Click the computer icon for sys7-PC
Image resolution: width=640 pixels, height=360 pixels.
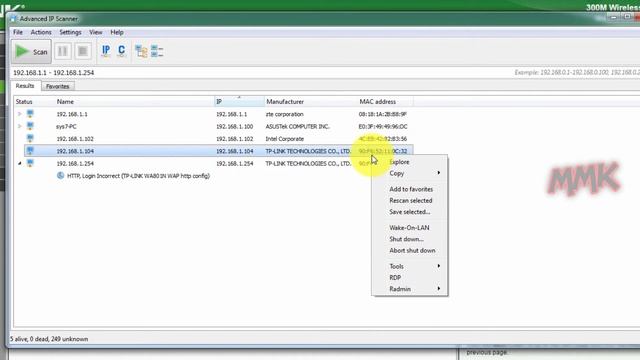click(30, 126)
